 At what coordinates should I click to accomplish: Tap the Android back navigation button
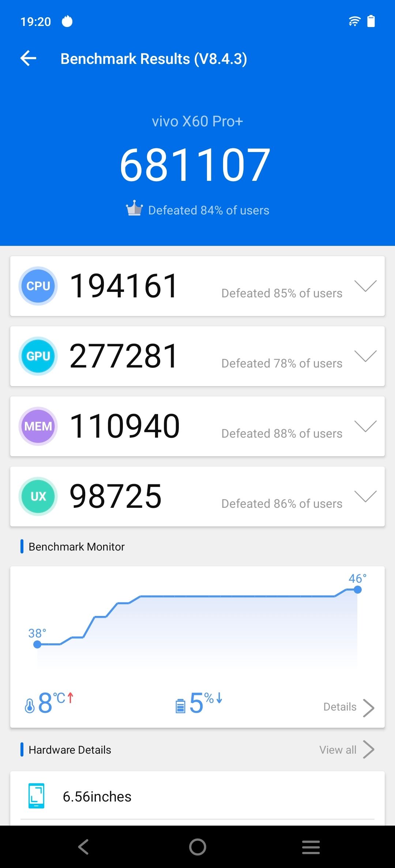point(84,847)
